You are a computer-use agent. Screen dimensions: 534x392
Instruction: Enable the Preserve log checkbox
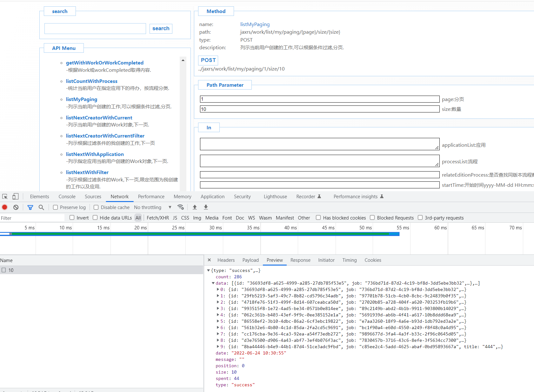coord(56,207)
